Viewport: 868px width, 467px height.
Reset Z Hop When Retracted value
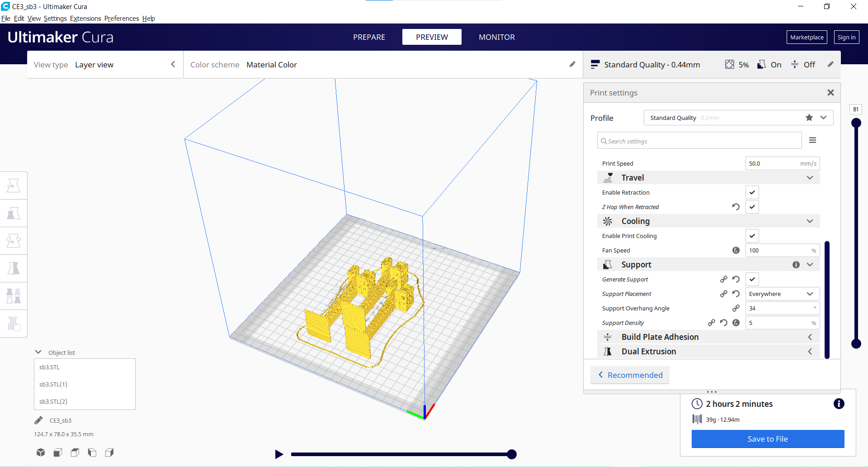pyautogui.click(x=736, y=207)
